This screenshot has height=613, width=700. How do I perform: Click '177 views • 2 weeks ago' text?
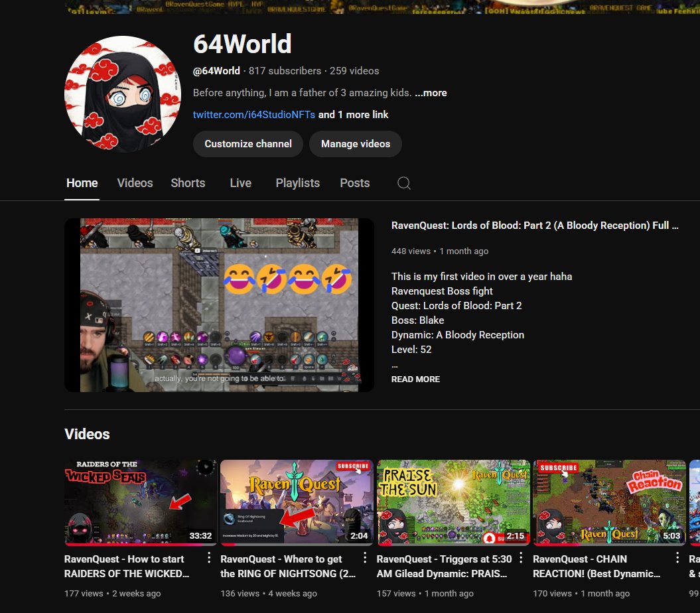point(113,593)
